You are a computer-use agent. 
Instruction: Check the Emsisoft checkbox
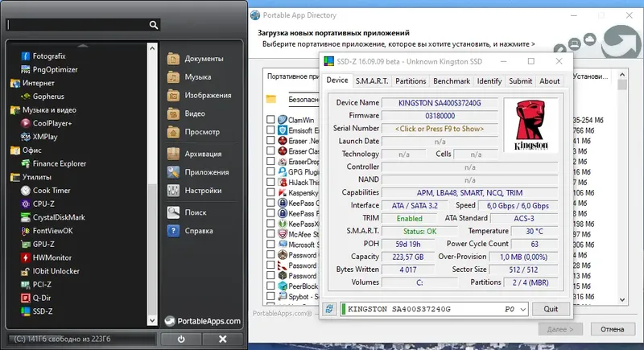[270, 130]
